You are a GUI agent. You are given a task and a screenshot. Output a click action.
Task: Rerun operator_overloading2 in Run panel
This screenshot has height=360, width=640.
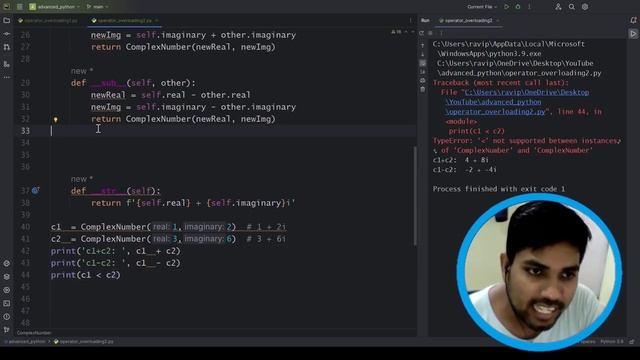(422, 33)
